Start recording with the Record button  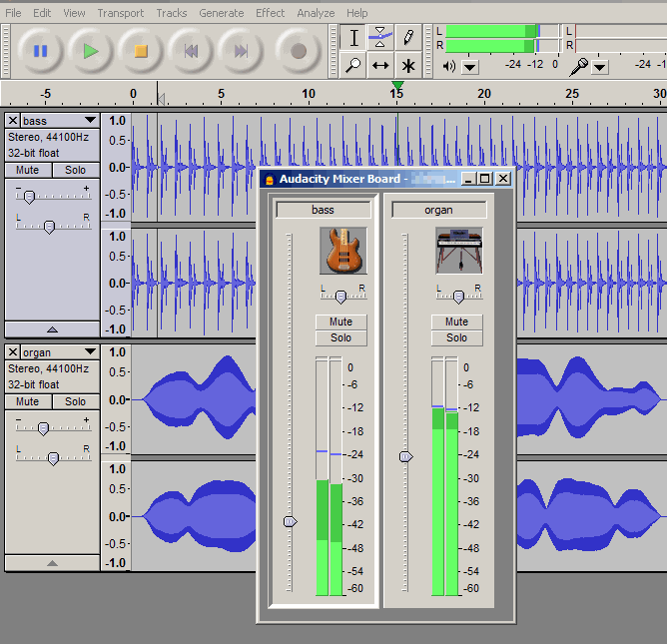point(299,52)
